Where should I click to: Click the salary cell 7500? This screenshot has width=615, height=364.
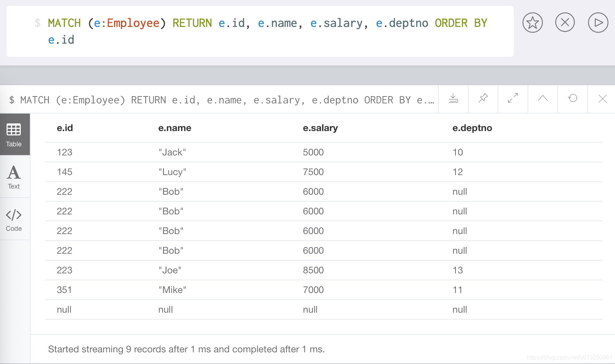coord(313,172)
